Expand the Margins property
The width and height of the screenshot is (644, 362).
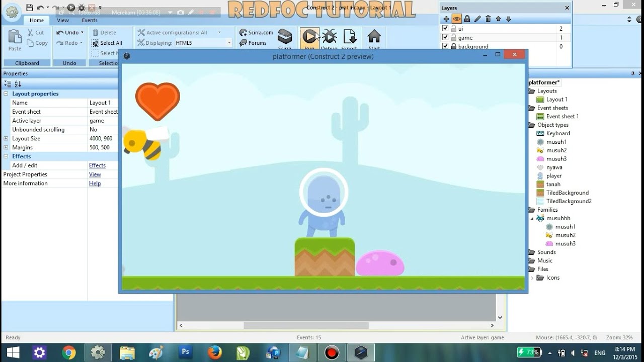click(6, 147)
